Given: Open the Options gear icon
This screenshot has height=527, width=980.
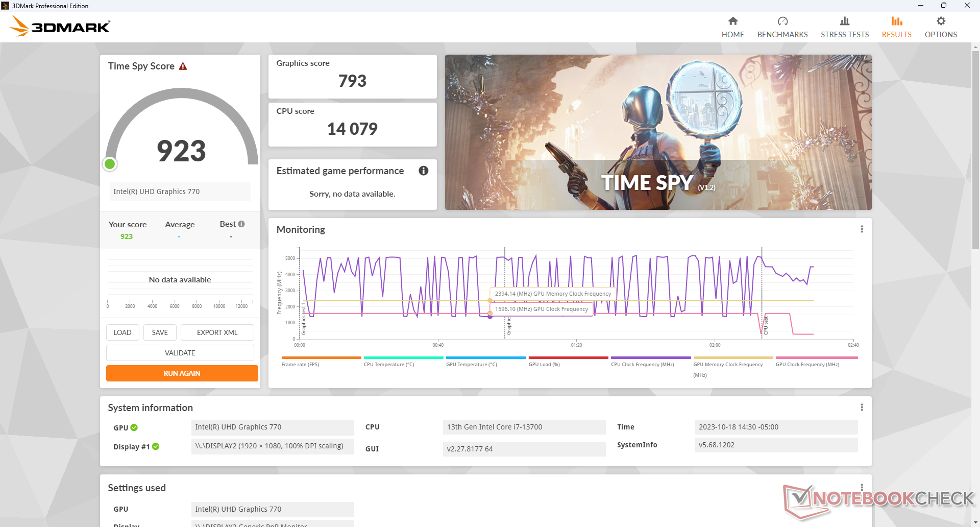Looking at the screenshot, I should coord(941,21).
